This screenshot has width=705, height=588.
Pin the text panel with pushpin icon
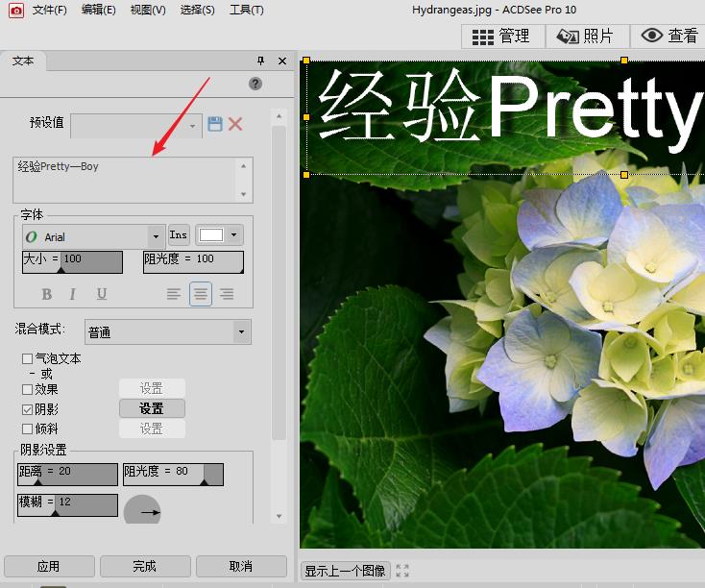click(260, 61)
